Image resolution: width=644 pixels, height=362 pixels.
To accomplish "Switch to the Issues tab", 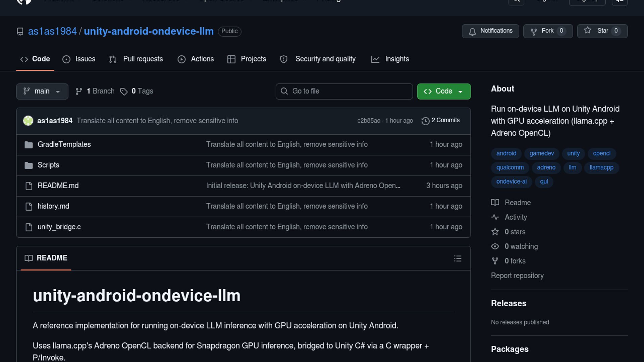I will [x=79, y=59].
